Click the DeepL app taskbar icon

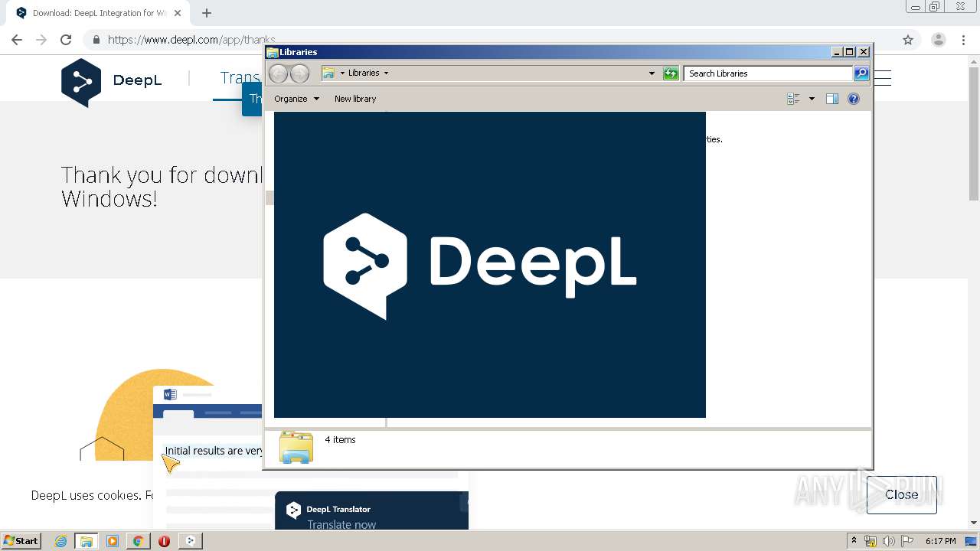click(x=190, y=541)
